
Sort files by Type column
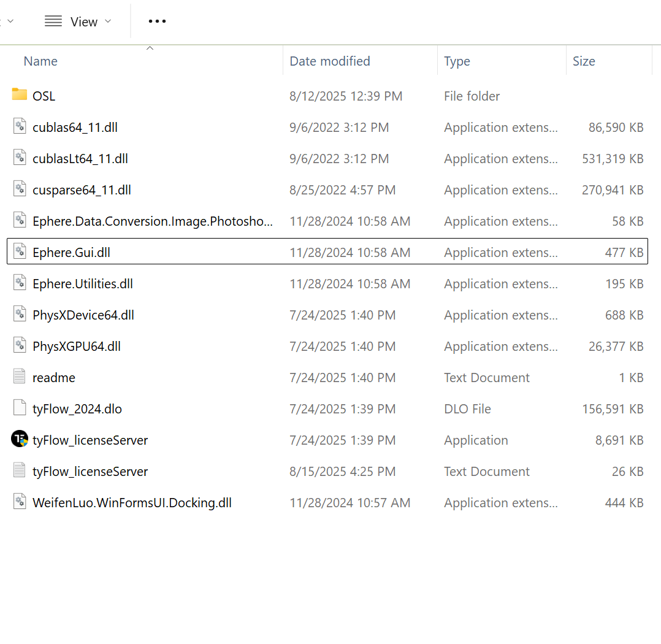[457, 61]
